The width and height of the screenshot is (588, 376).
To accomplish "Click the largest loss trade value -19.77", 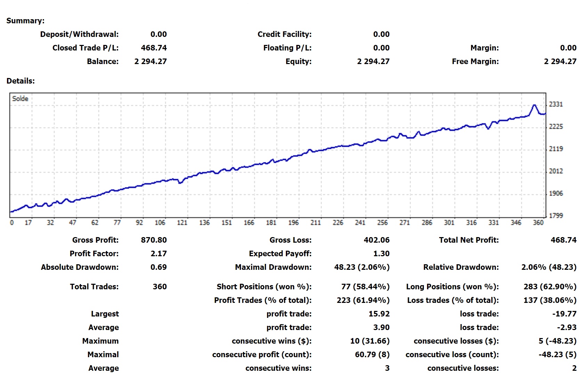I will pyautogui.click(x=564, y=314).
